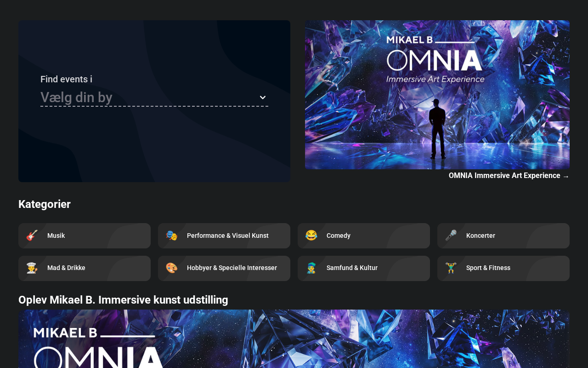Click the paint palette Hobbyer icon
The height and width of the screenshot is (368, 588).
(171, 268)
